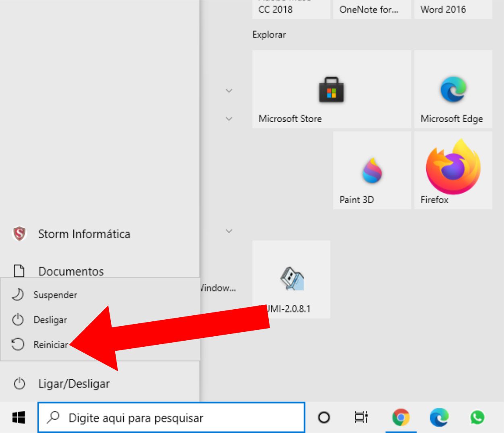Viewport: 504px width, 433px height.
Task: Choose Desligar to shut down
Action: click(100, 320)
